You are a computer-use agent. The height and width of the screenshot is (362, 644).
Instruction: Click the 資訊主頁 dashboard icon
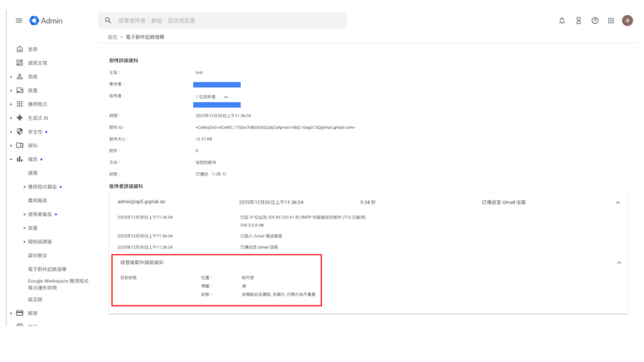(19, 63)
